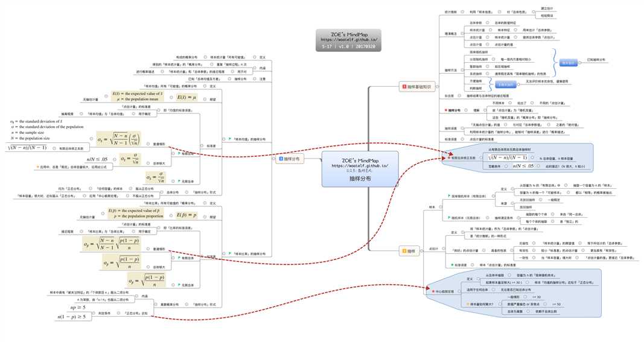Collapse the 统计推断 subtopics
The image size is (644, 342).
[x=462, y=12]
